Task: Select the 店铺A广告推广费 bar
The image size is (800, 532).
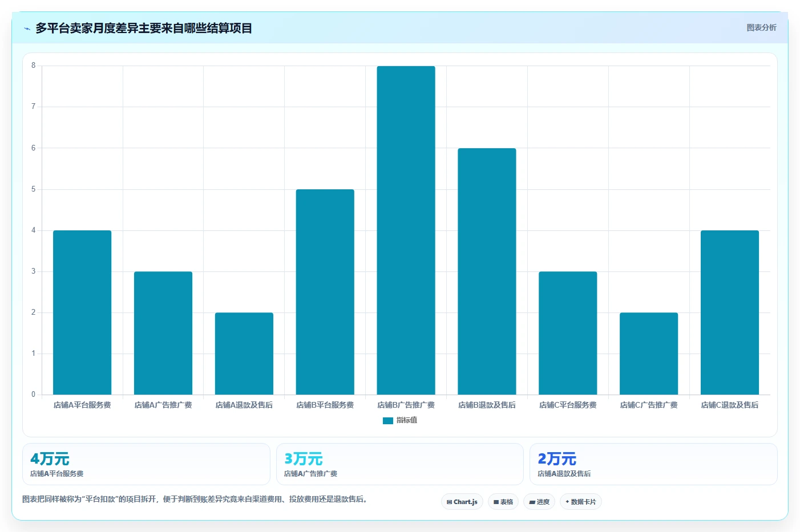Action: coord(163,333)
